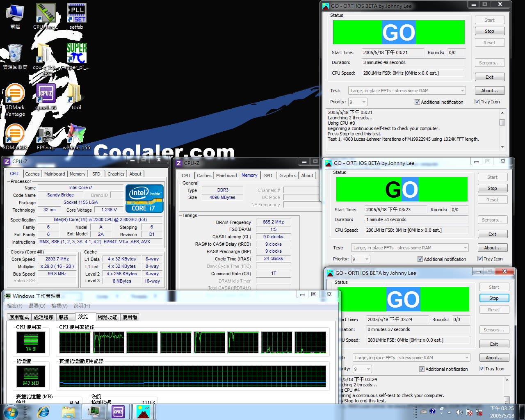
Task: Switch to Mainboard tab in left CPU-Z window
Action: (x=55, y=174)
